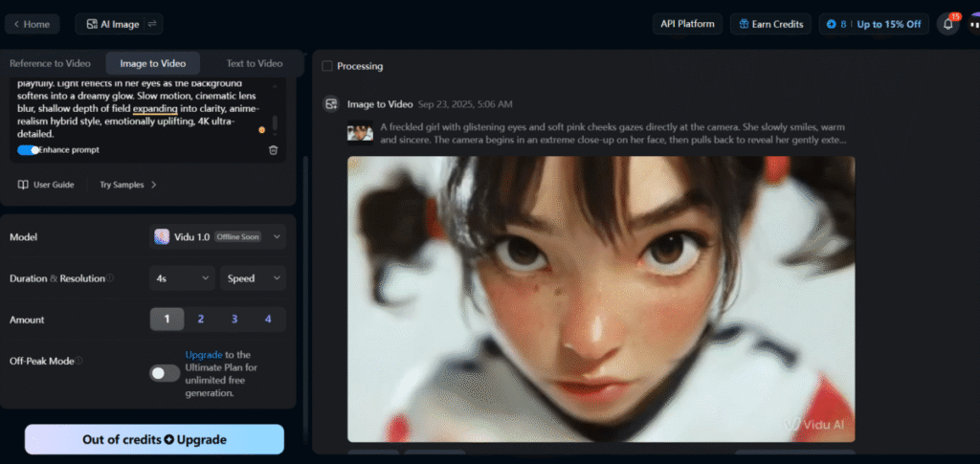Click the gift icon in Earn Credits
The height and width of the screenshot is (464, 980).
(744, 24)
